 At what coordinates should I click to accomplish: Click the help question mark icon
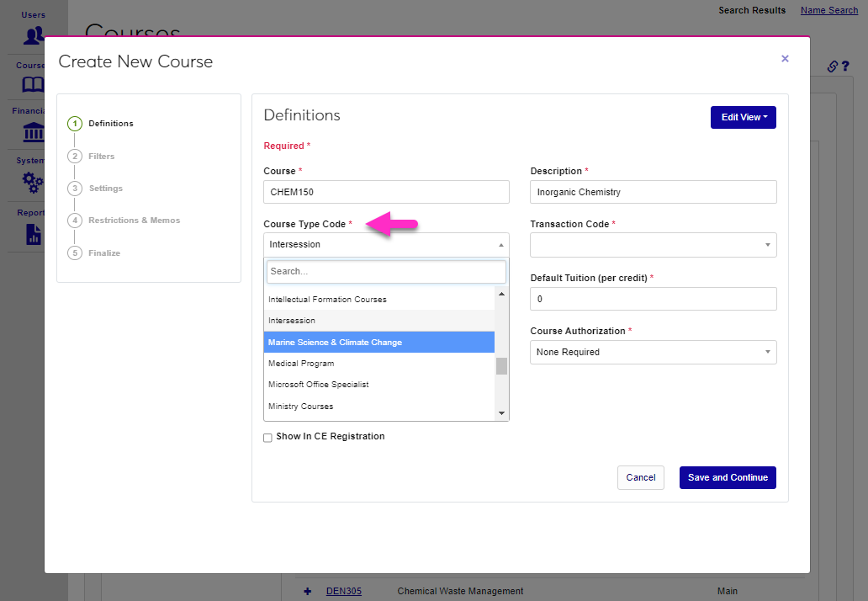[x=844, y=66]
